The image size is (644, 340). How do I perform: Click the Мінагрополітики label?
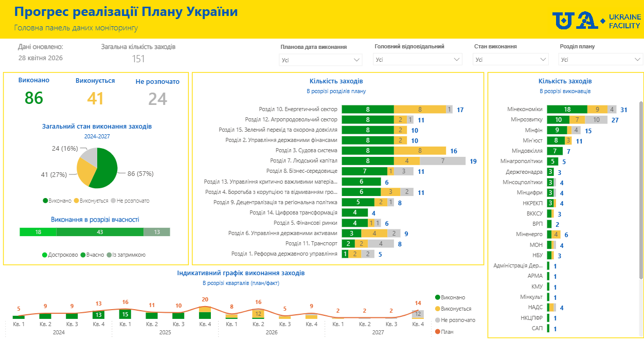tap(521, 162)
